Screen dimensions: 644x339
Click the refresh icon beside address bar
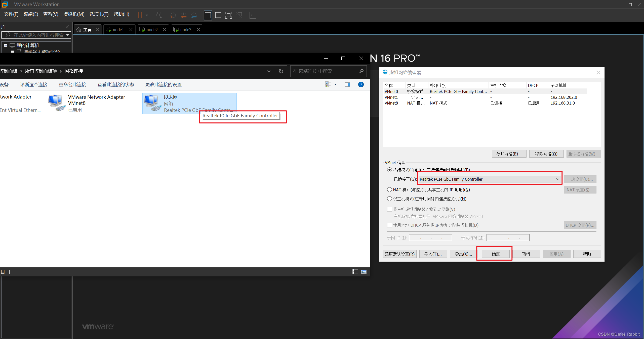281,71
